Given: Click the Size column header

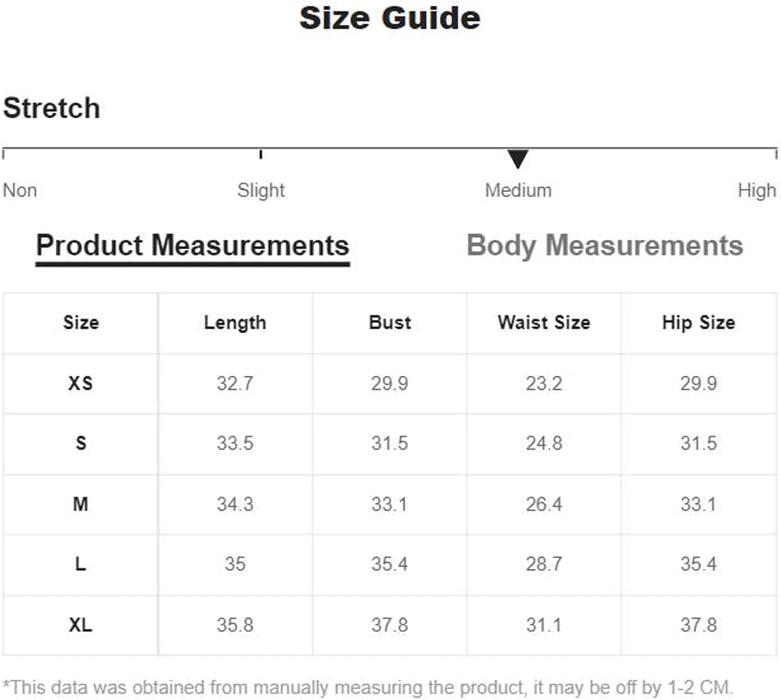Looking at the screenshot, I should (x=81, y=322).
